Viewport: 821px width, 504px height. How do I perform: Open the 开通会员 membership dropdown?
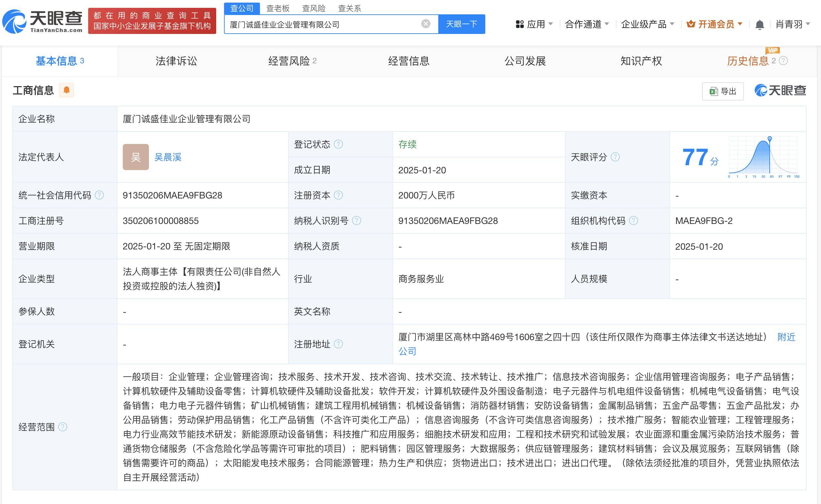(x=714, y=24)
